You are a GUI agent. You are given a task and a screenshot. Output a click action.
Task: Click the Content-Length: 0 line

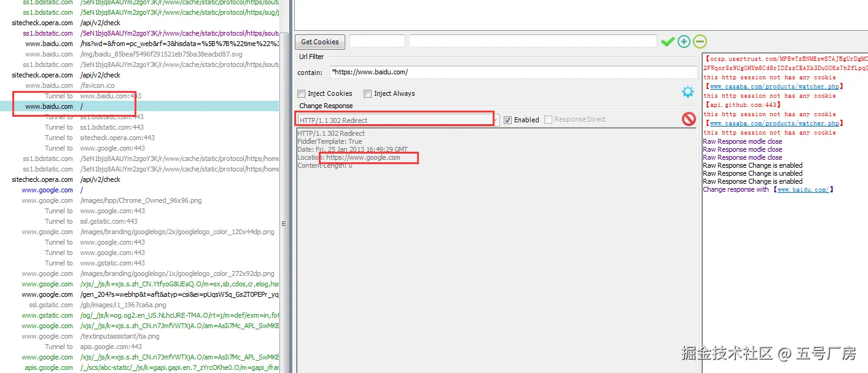(x=325, y=165)
